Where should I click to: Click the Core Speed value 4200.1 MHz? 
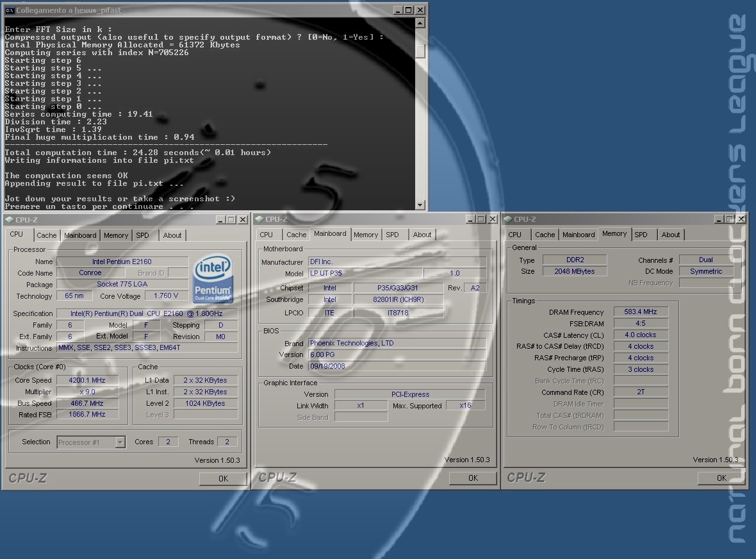click(86, 380)
